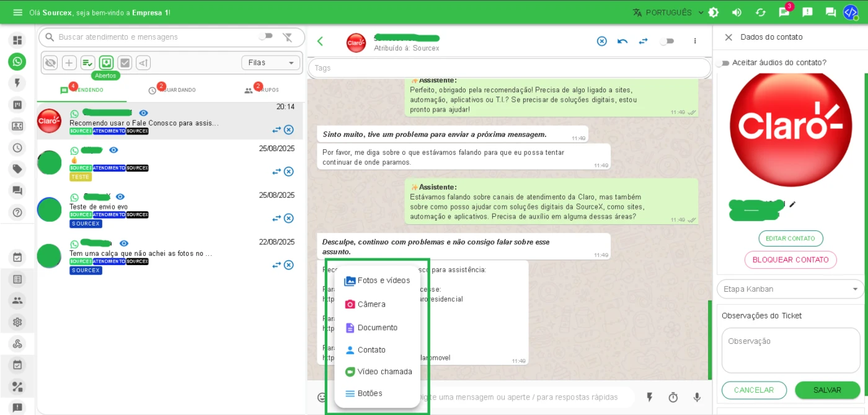This screenshot has width=868, height=415.
Task: Open the webhook integrations sidebar icon
Action: (17, 344)
